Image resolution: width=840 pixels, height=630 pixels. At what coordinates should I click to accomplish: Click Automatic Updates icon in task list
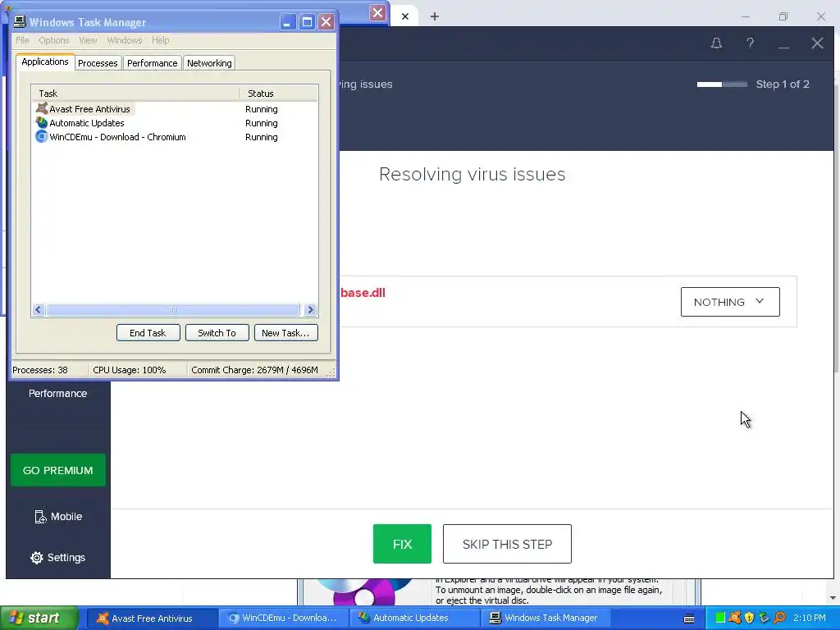(x=42, y=123)
